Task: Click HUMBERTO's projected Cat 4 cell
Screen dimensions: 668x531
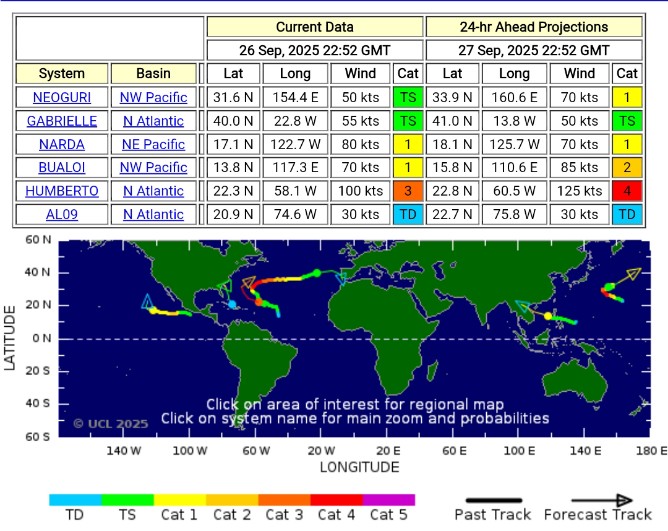Action: click(x=627, y=190)
